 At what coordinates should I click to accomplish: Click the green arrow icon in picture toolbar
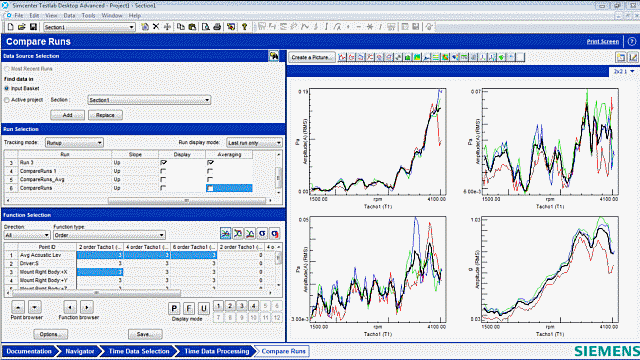[x=502, y=57]
